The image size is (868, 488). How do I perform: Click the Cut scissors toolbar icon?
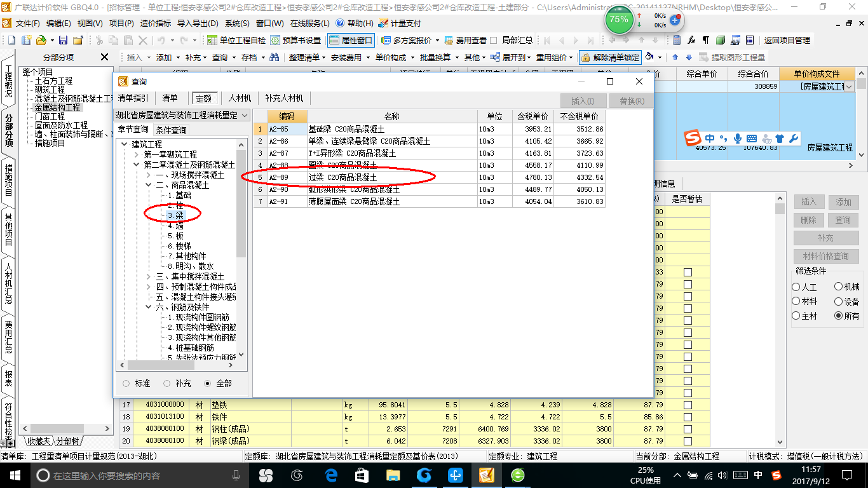click(x=99, y=40)
